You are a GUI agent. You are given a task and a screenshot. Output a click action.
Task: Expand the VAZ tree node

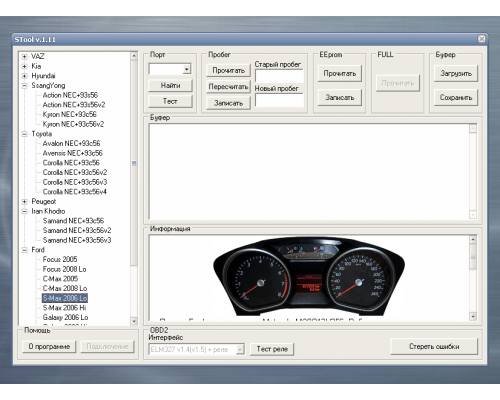click(x=24, y=57)
